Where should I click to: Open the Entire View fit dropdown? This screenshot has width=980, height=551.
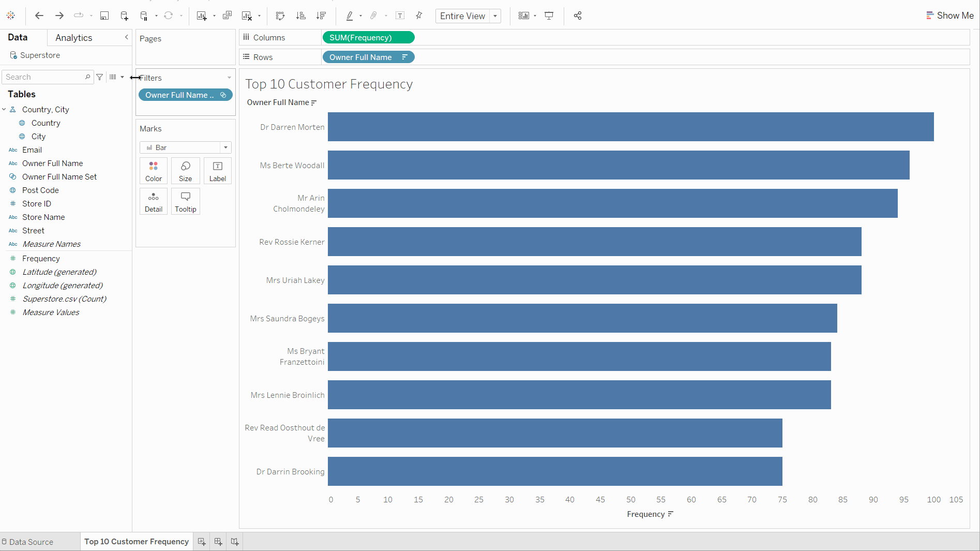494,16
